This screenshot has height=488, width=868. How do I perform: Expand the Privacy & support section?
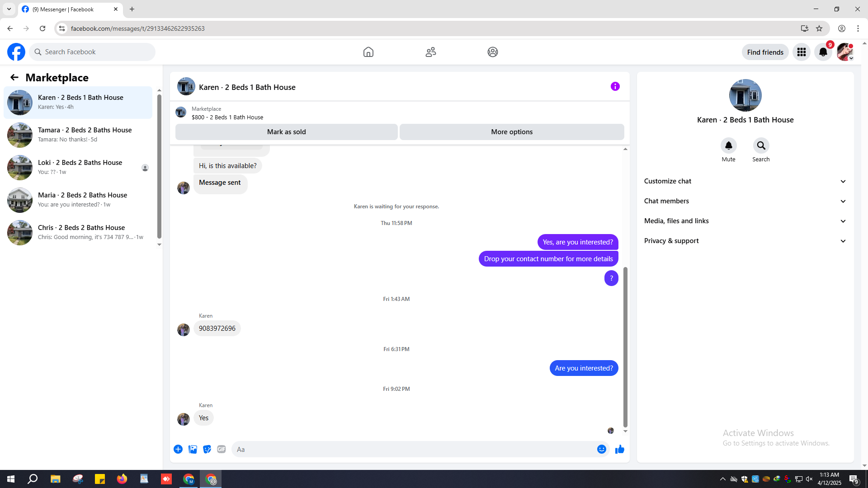click(x=745, y=241)
